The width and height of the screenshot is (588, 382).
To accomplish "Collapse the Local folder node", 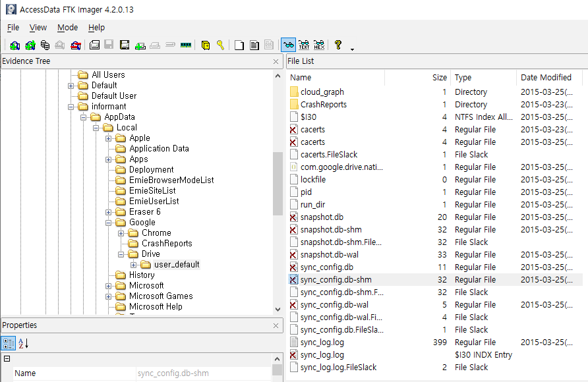I will click(x=96, y=128).
